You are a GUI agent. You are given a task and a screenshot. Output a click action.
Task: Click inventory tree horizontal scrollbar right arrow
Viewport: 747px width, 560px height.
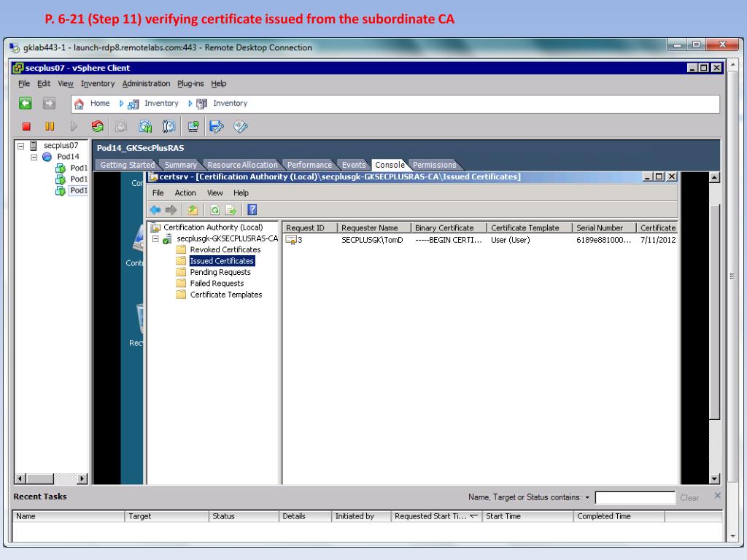tap(82, 478)
